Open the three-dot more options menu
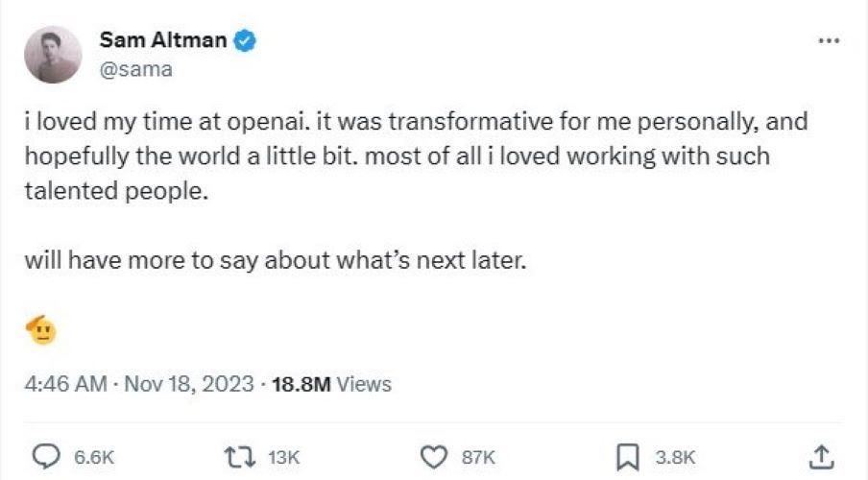Viewport: 868px width, 480px height. (x=829, y=40)
